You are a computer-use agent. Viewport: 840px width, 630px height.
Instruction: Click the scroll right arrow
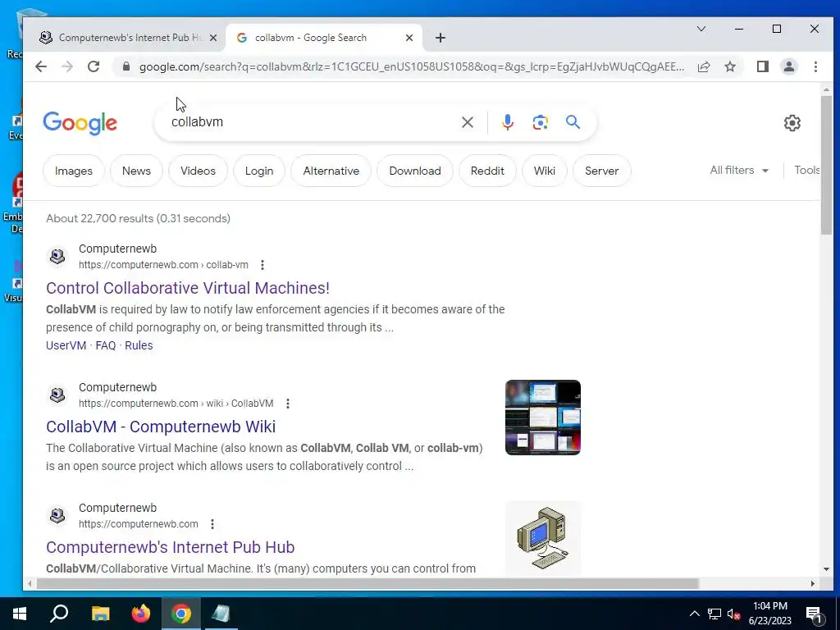(x=813, y=583)
